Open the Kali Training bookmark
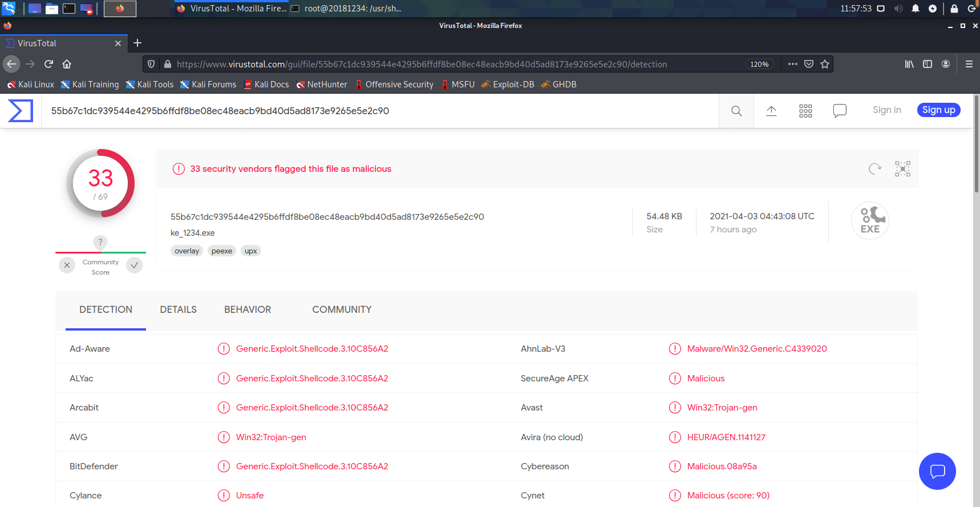Image resolution: width=980 pixels, height=507 pixels. click(x=90, y=84)
